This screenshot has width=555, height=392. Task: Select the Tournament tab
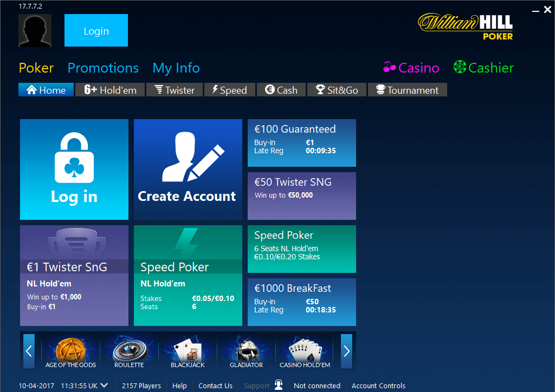[x=408, y=90]
